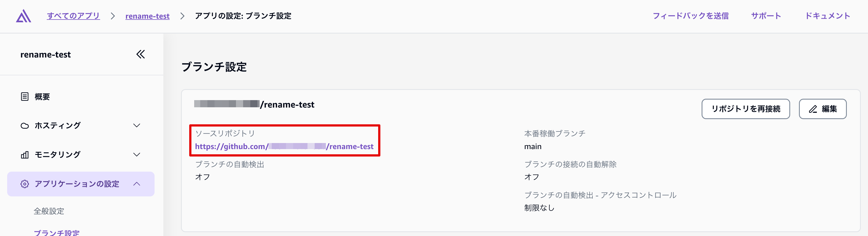Click the 概要 document icon
Image resolution: width=868 pixels, height=236 pixels.
tap(24, 97)
